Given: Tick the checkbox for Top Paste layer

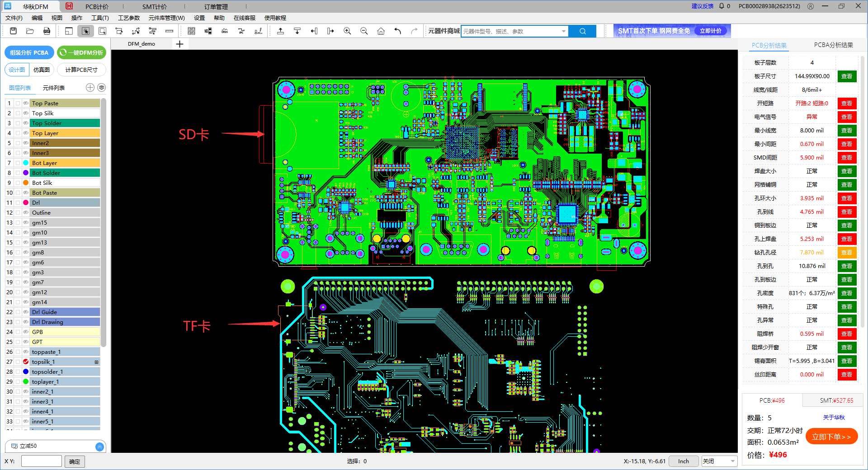Looking at the screenshot, I should pos(18,103).
